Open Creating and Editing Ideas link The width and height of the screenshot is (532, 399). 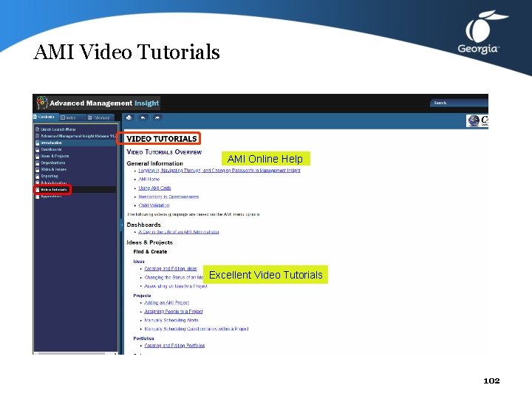(x=171, y=269)
